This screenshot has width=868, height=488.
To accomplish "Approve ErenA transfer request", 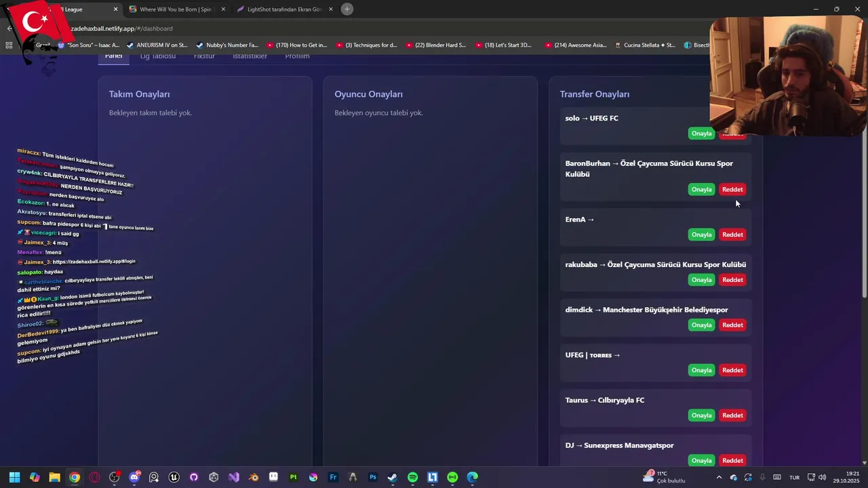I will click(x=701, y=235).
